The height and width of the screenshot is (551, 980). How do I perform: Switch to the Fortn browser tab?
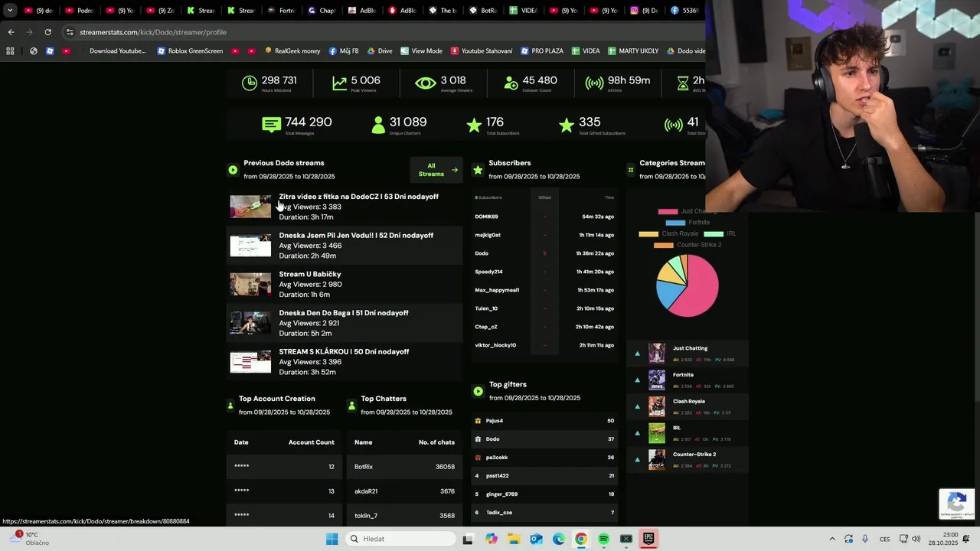[x=281, y=11]
